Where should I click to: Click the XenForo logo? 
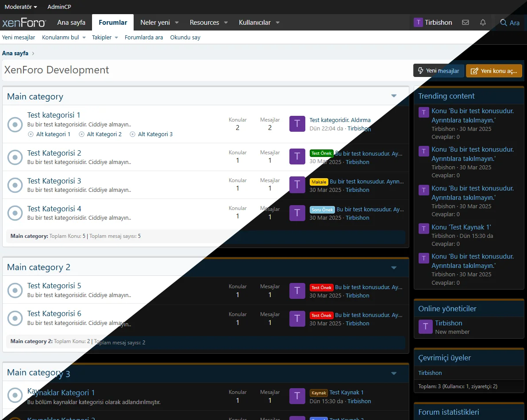click(x=24, y=23)
